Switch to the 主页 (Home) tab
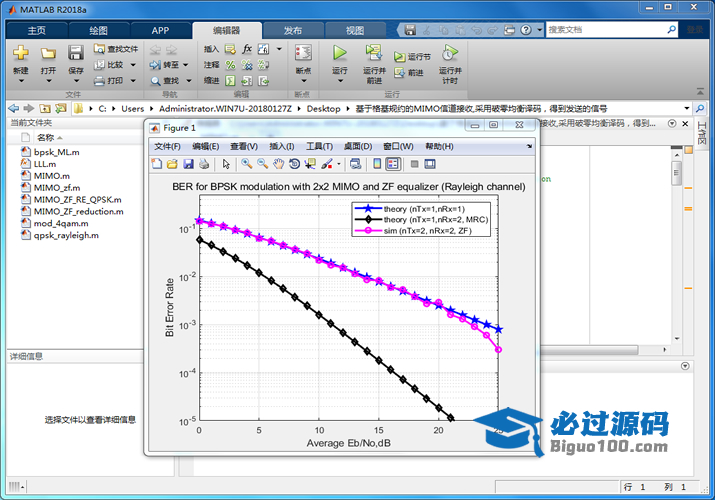Image resolution: width=715 pixels, height=500 pixels. (x=36, y=30)
